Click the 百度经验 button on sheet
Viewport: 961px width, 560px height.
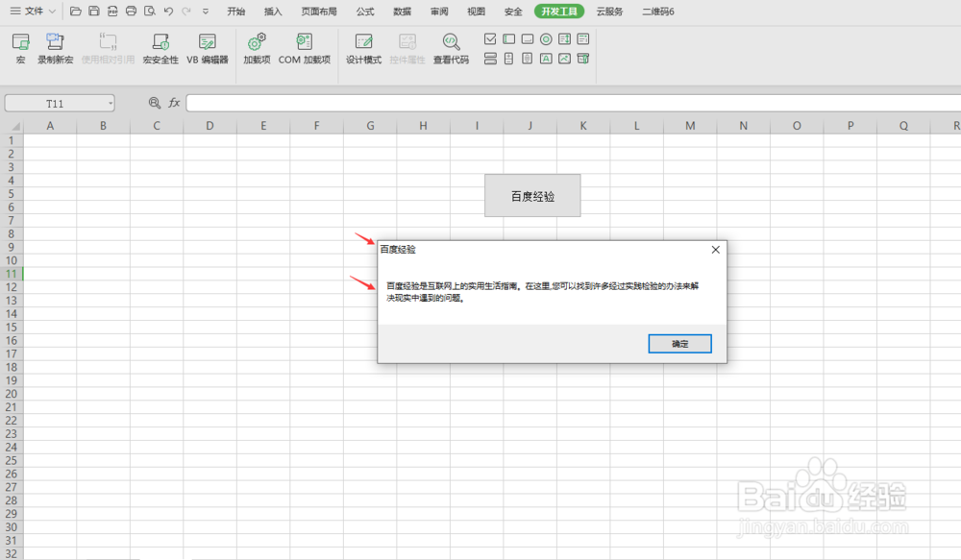point(532,195)
